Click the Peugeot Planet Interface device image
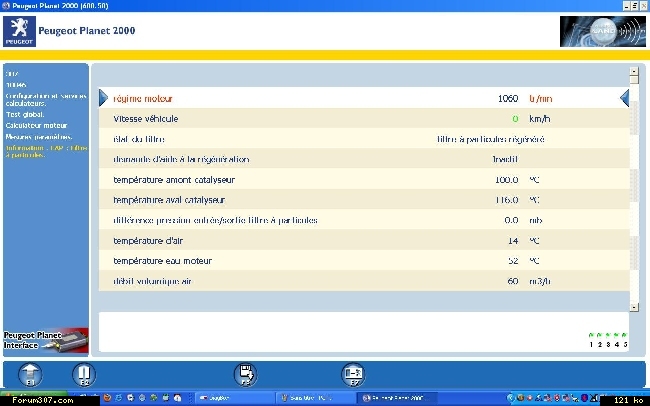The image size is (650, 406). click(x=46, y=341)
